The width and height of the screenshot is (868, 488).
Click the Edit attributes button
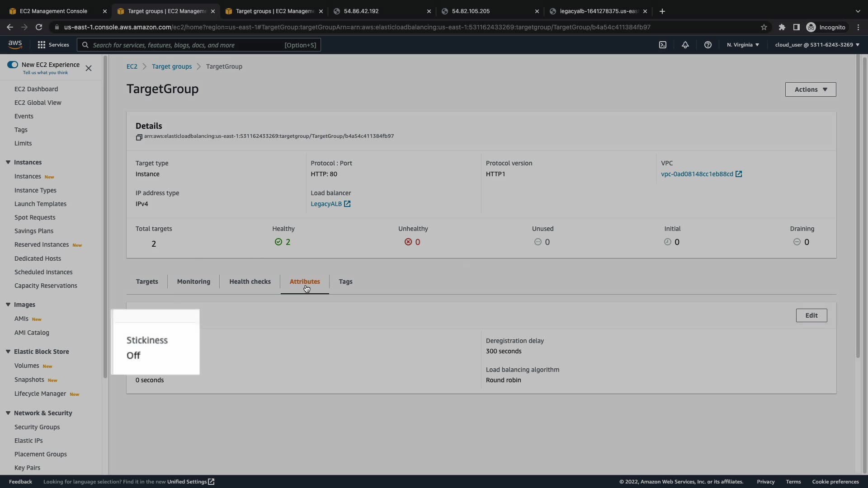pos(811,315)
